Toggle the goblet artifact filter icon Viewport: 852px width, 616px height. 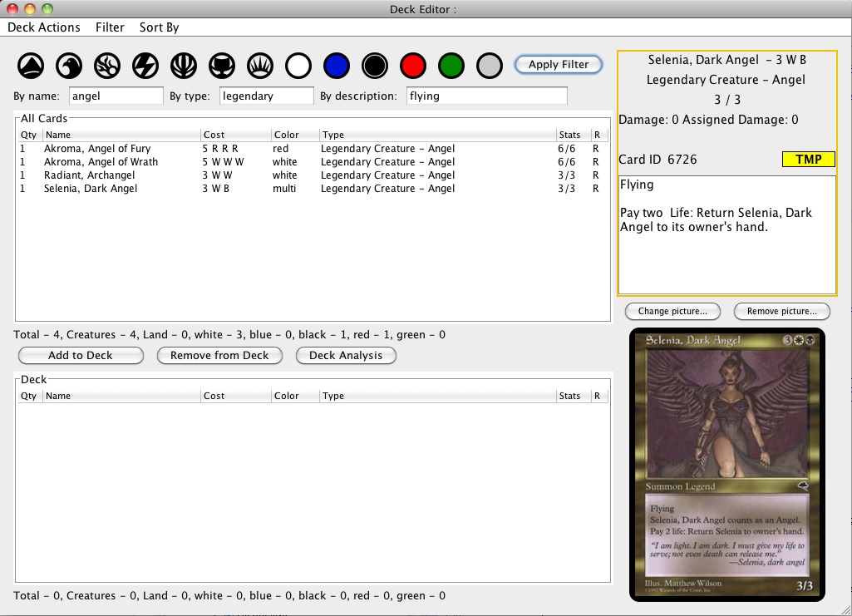[222, 65]
